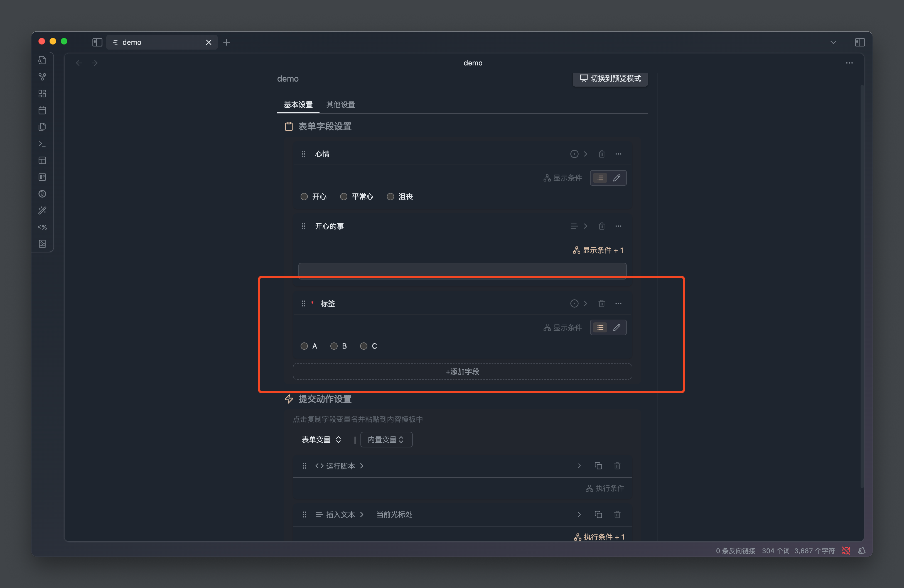Toggle the right sidebar panel icon
904x588 pixels.
859,42
